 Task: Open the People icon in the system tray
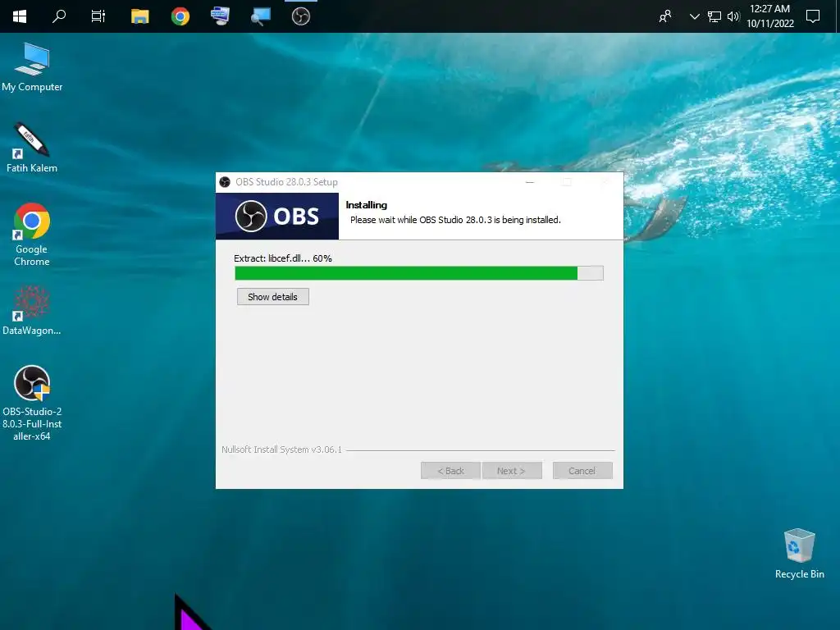[664, 16]
